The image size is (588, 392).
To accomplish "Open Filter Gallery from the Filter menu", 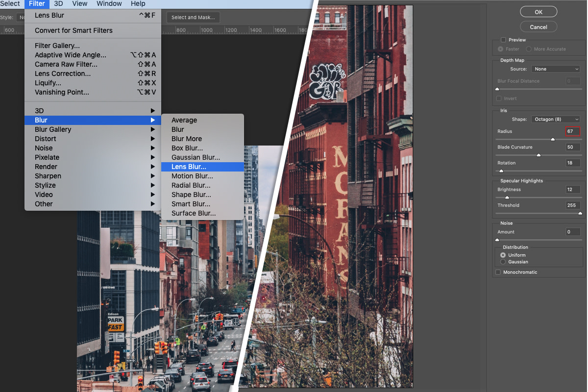I will tap(93, 46).
